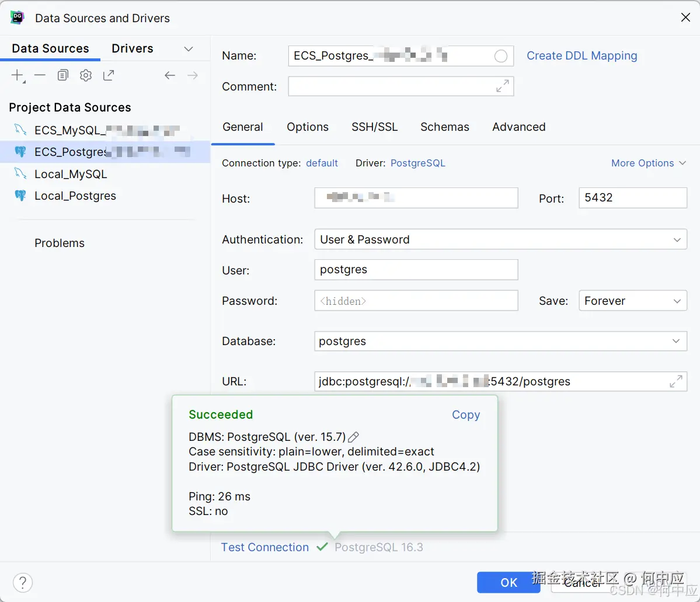
Task: Click the color circle in Name field
Action: 501,56
